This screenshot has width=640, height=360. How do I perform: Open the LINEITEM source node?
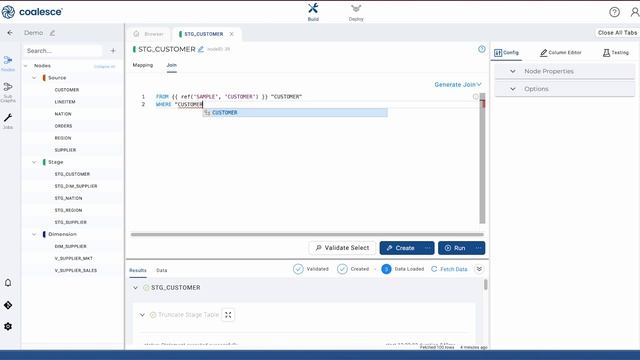click(65, 102)
